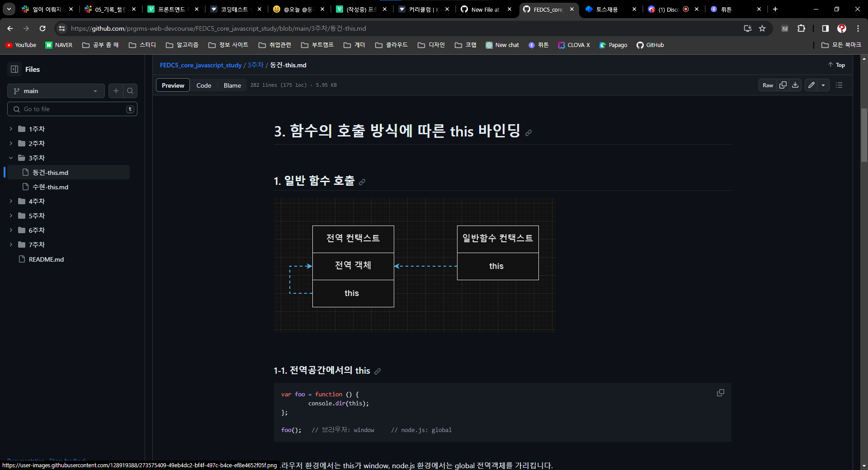Screen dimensions: 868x470
Task: Open more edit options dropdown arrow
Action: (x=823, y=85)
